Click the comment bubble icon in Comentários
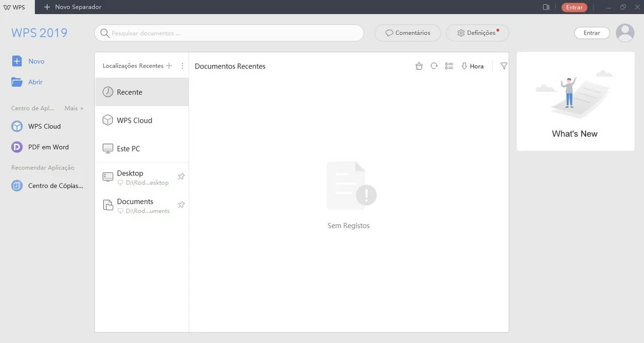This screenshot has height=343, width=644. pos(389,33)
